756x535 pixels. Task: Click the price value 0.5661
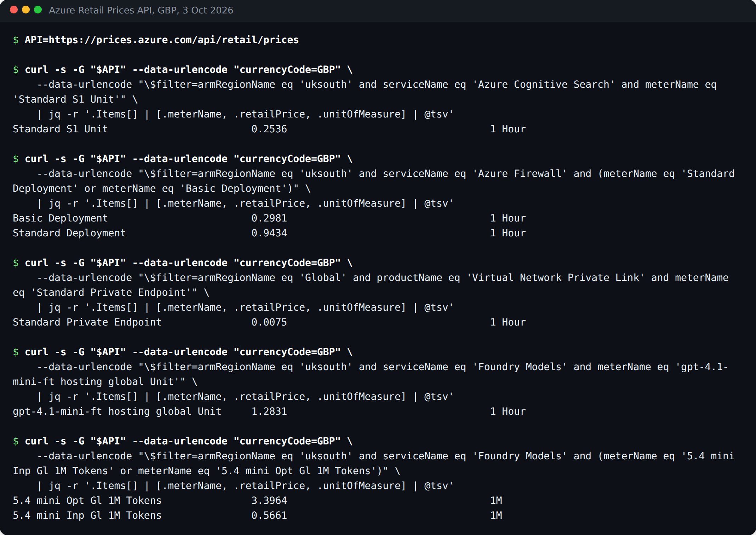[269, 516]
